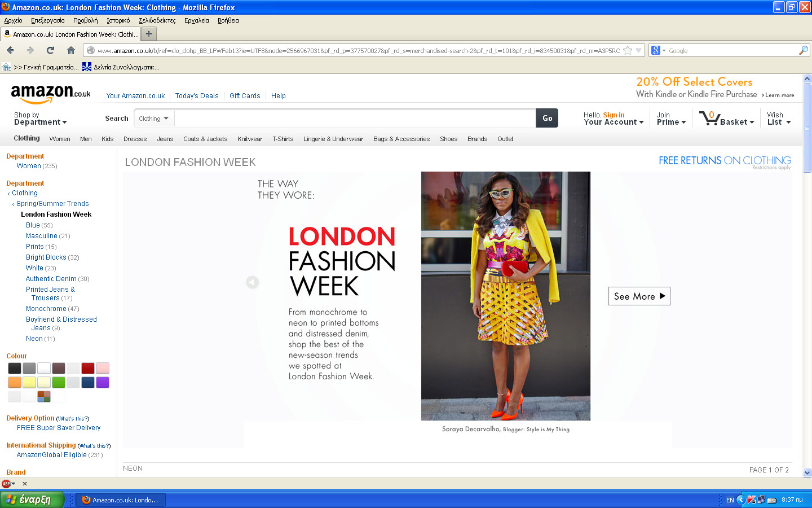Click Learn more for the Kindle covers offer
The width and height of the screenshot is (812, 508).
point(779,95)
